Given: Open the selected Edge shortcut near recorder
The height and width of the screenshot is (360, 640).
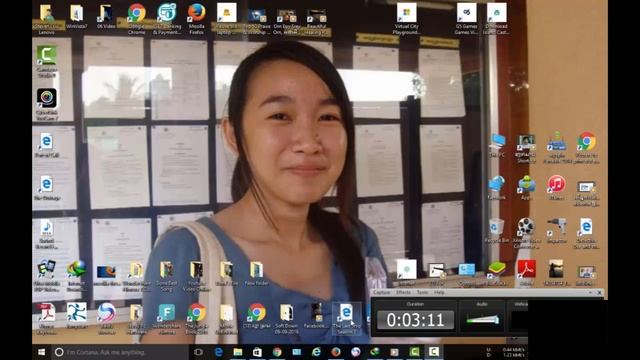Looking at the screenshot, I should tap(346, 318).
